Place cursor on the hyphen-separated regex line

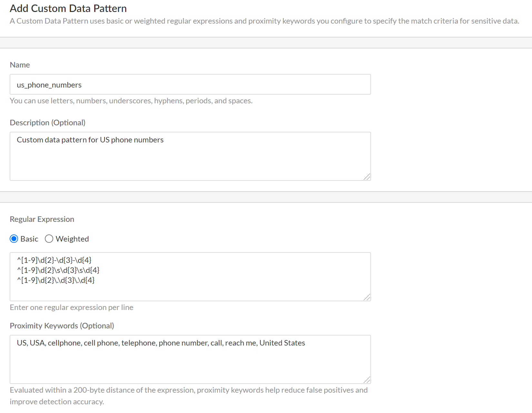click(55, 260)
